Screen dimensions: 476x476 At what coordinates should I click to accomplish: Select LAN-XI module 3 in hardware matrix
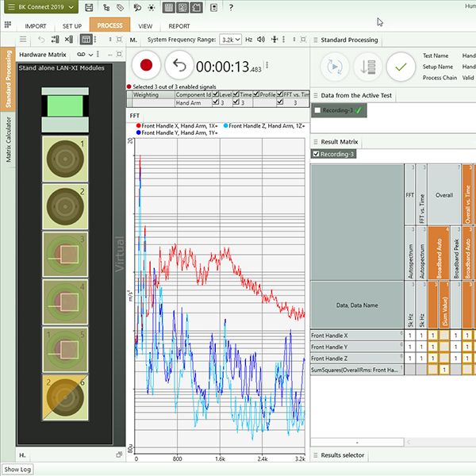tap(66, 253)
